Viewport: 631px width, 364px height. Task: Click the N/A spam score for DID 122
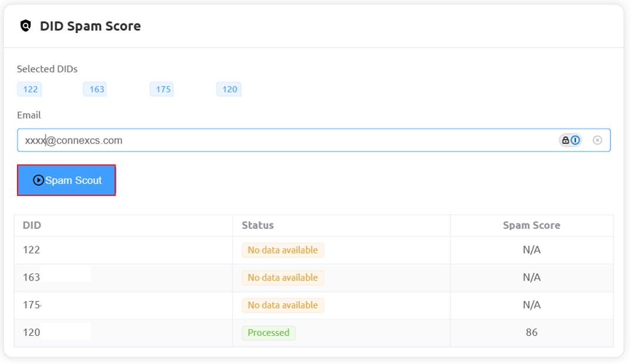click(532, 250)
